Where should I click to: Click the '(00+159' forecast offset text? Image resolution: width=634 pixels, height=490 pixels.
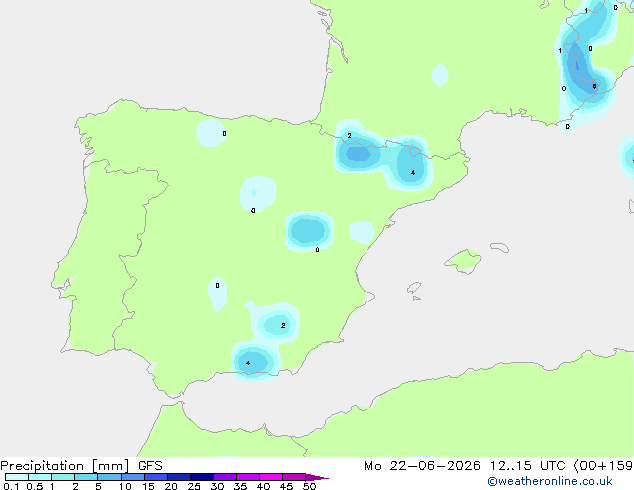603,466
